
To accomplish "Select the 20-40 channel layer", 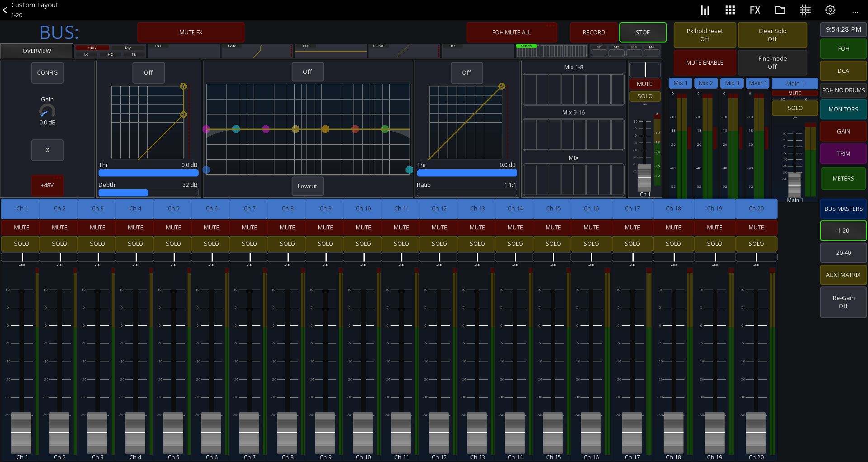I will tap(843, 252).
